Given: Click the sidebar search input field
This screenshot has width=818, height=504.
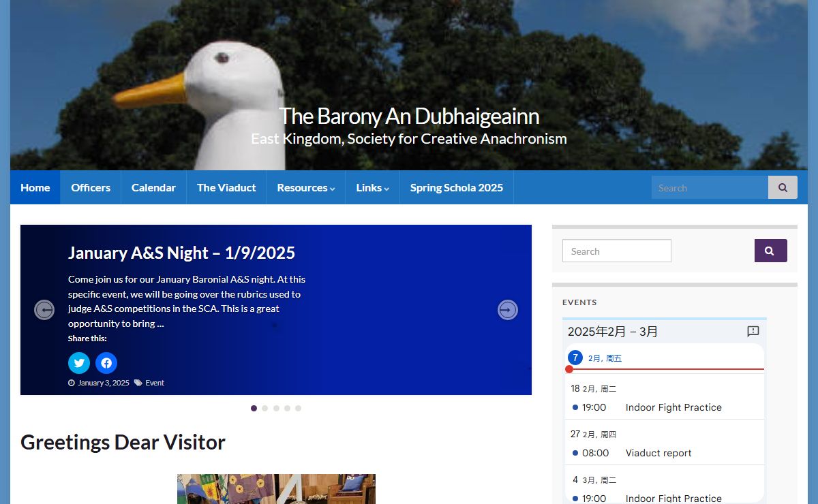Looking at the screenshot, I should (x=617, y=251).
